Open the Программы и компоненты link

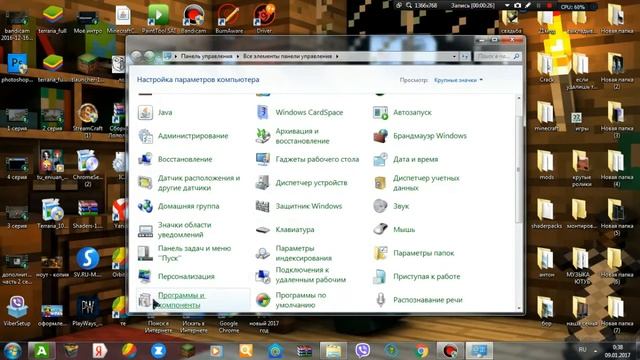tap(181, 300)
